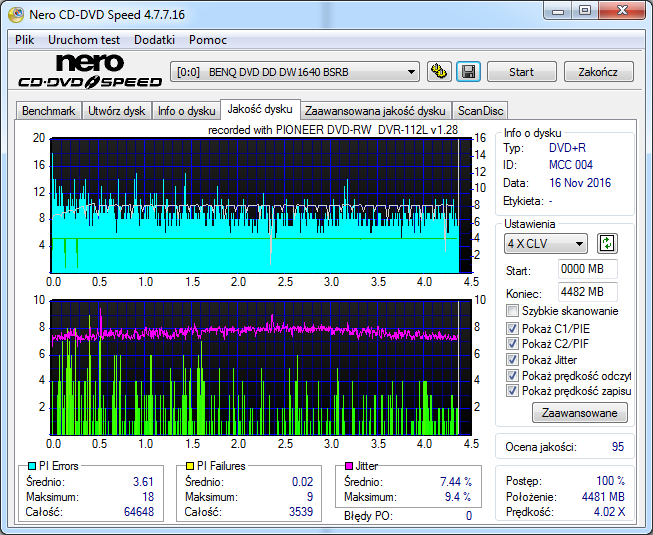Screen dimensions: 653x535
Task: Open the Pomoc menu
Action: pyautogui.click(x=208, y=40)
